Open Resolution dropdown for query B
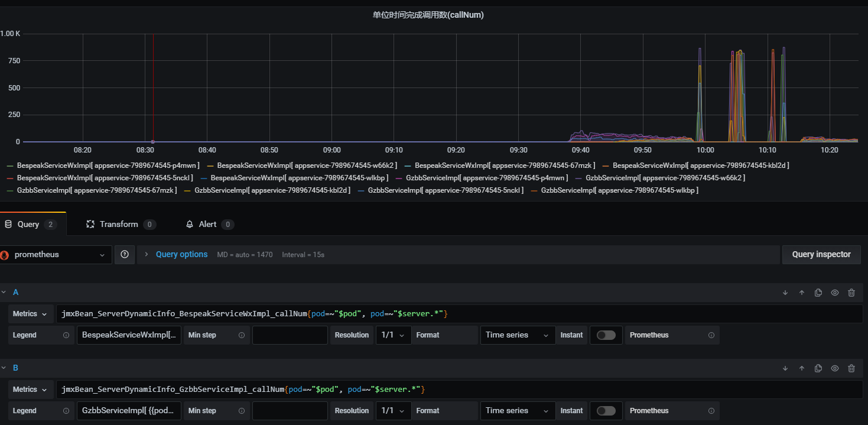Image resolution: width=868 pixels, height=425 pixels. (394, 411)
